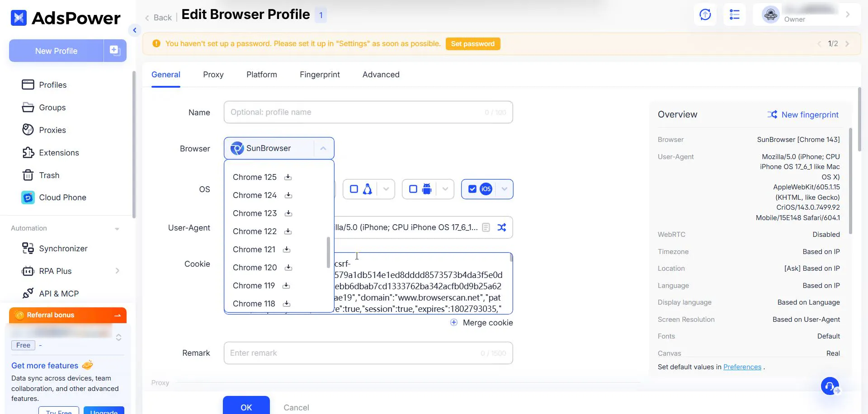Randomize the User-Agent with shuffle icon
The image size is (868, 414).
tap(502, 227)
